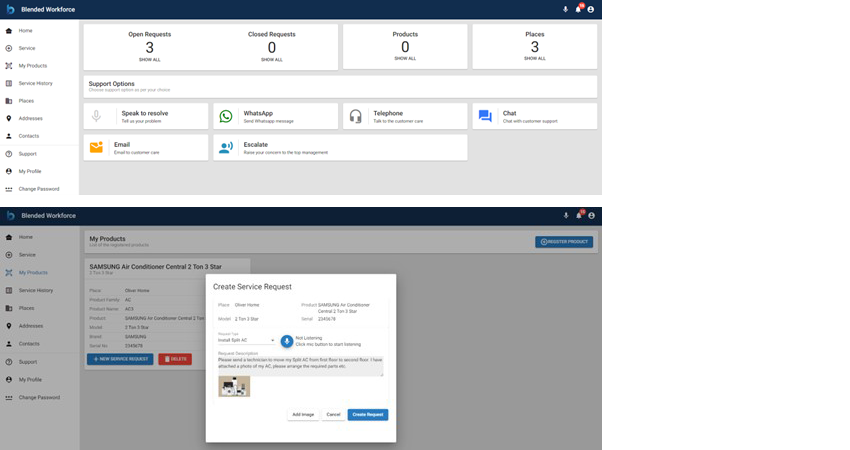850x450 pixels.
Task: Click the Add Image button
Action: (302, 414)
